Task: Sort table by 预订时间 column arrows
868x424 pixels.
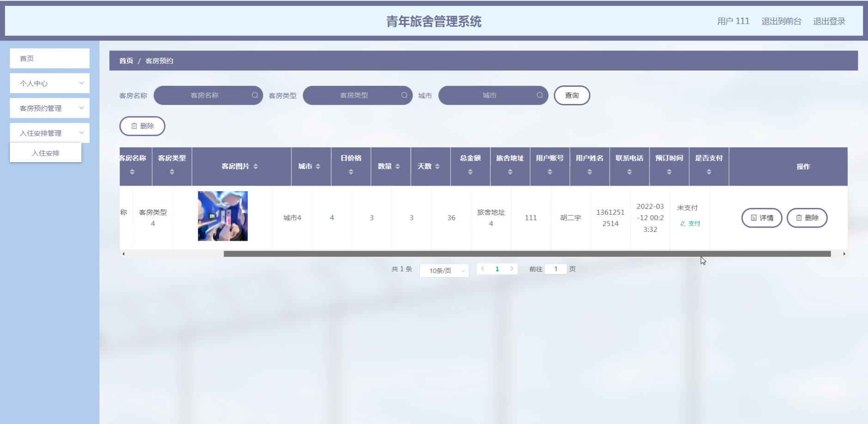Action: click(669, 172)
